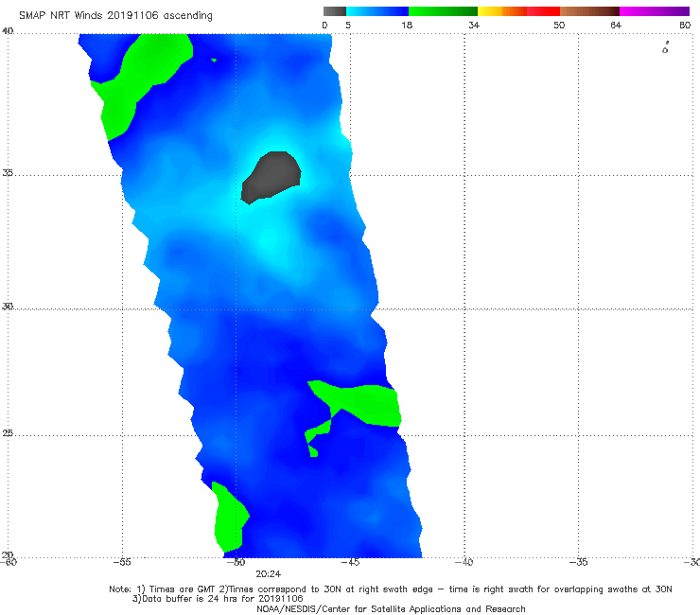Viewport: 700px width, 615px height.
Task: Click the 'SMAP NRT Winds 20191106 ascending' title
Action: point(115,15)
